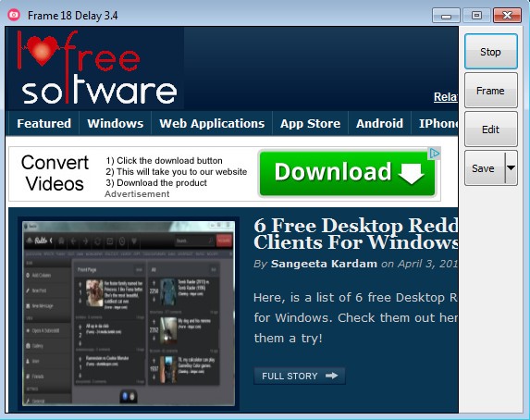Click text '1) Click the download button'
Image resolution: width=530 pixels, height=420 pixels.
pyautogui.click(x=164, y=161)
